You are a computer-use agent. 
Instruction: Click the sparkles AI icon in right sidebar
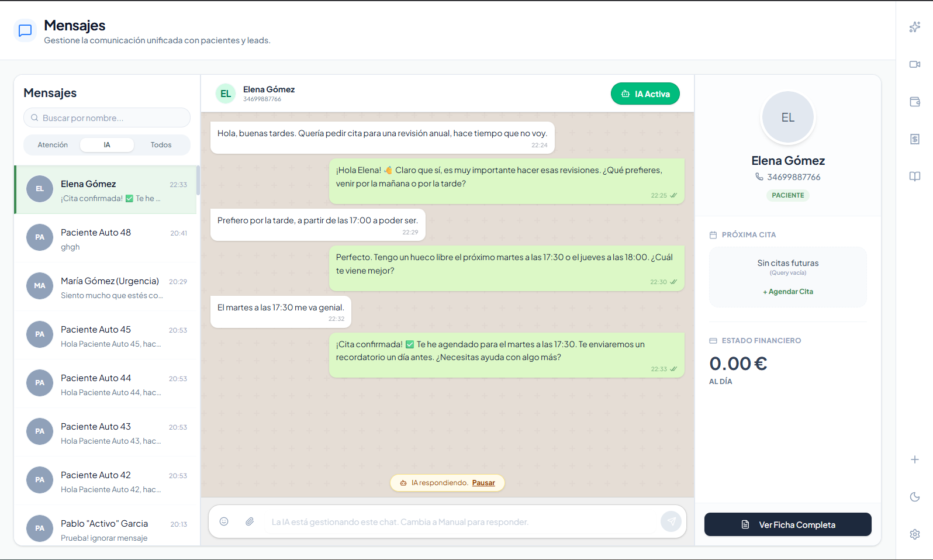pyautogui.click(x=915, y=27)
